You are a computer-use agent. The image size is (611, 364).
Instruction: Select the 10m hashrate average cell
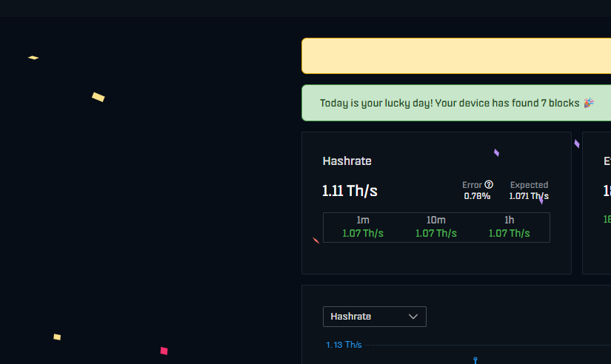pyautogui.click(x=435, y=227)
